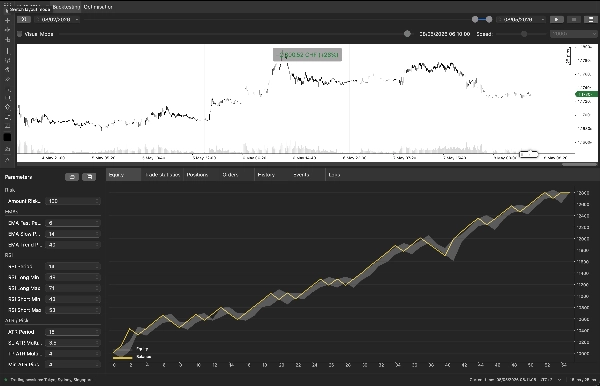The width and height of the screenshot is (600, 386).
Task: Open the Positions tab
Action: pos(197,175)
